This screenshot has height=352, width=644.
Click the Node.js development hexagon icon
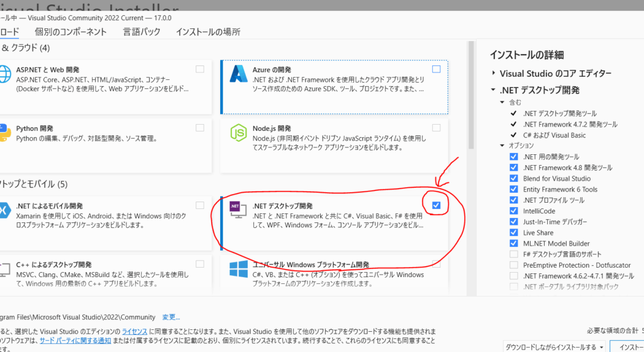(240, 133)
